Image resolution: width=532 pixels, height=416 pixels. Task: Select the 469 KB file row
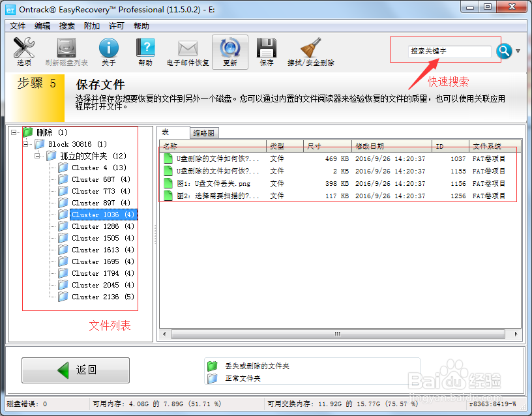[x=340, y=159]
